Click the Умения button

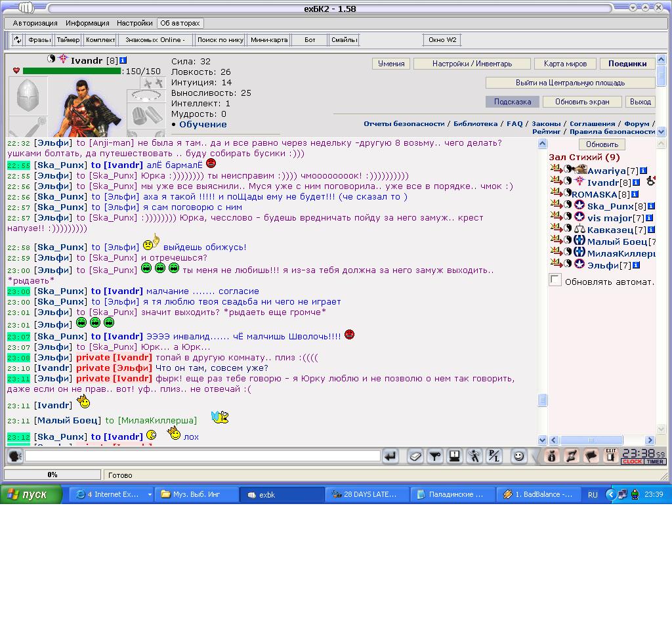[x=391, y=64]
